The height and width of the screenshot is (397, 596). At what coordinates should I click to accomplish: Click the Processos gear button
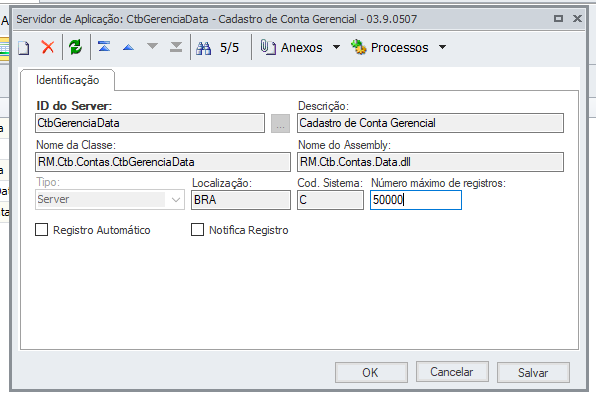pos(390,48)
